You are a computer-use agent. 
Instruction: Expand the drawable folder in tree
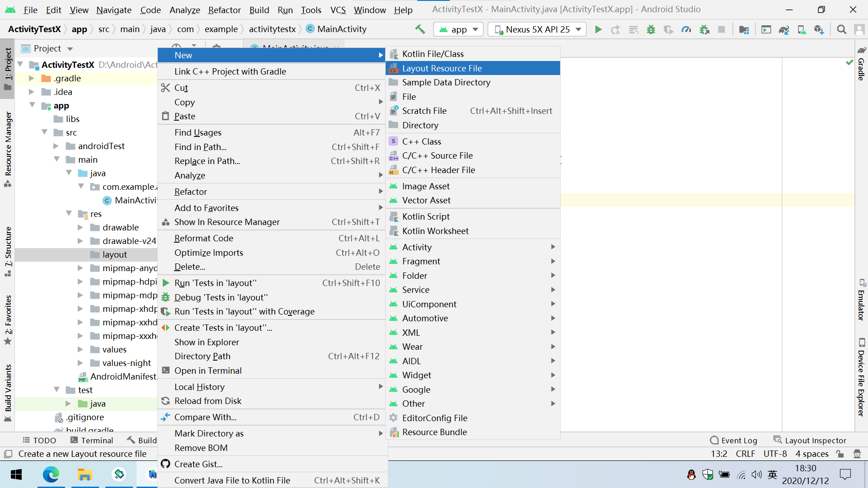pos(80,227)
